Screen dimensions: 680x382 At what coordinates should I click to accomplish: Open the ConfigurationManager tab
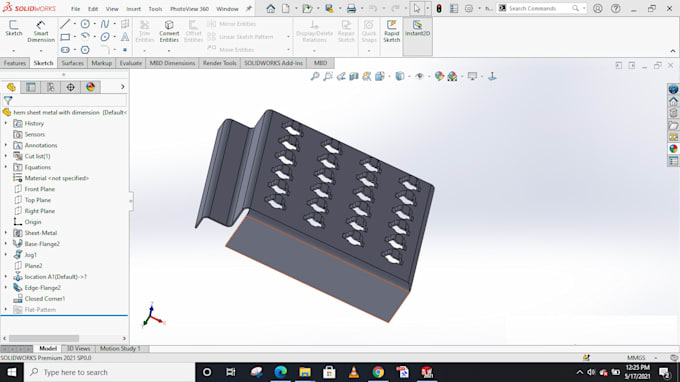(51, 87)
